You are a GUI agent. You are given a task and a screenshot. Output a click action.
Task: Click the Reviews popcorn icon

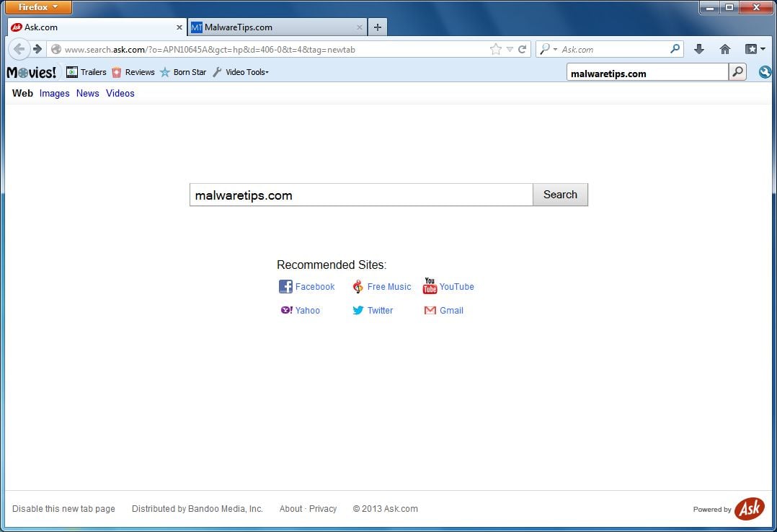(x=117, y=72)
